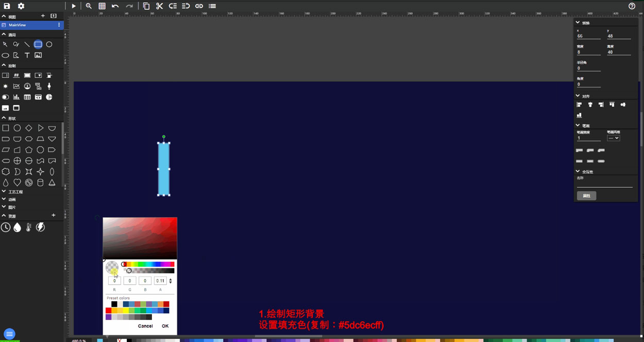
Task: Choose the heart shape icon
Action: pos(17,183)
